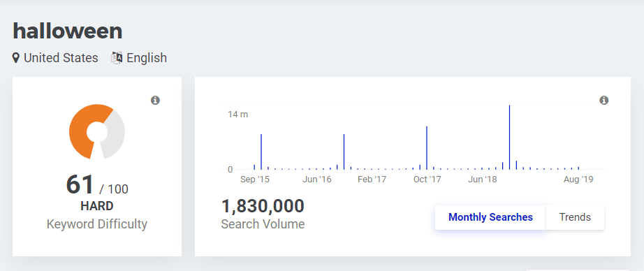Click the Aug '19 axis label
This screenshot has width=644, height=271.
click(x=578, y=180)
